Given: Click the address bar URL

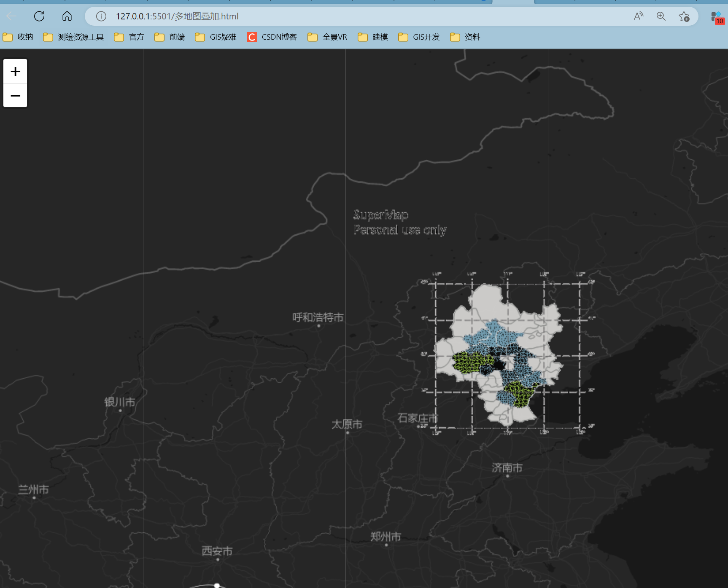Looking at the screenshot, I should coord(177,16).
